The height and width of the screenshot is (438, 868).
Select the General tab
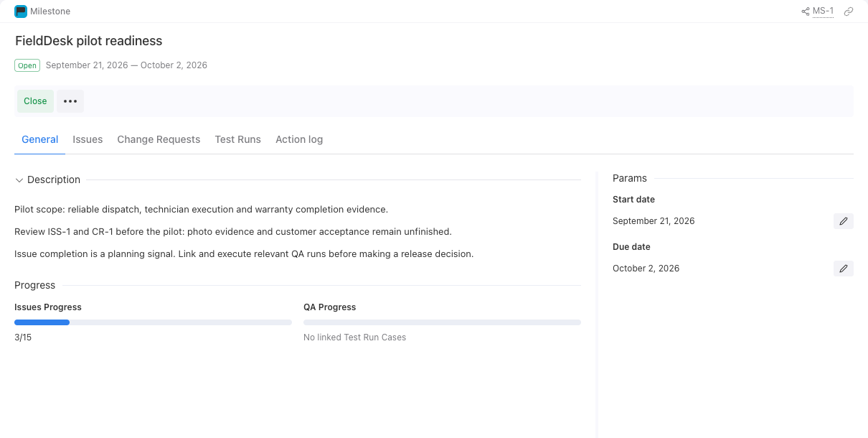tap(40, 139)
